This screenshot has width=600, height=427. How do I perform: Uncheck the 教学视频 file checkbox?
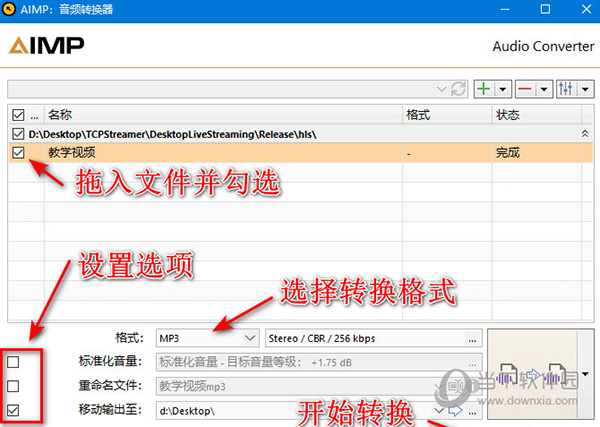(18, 153)
